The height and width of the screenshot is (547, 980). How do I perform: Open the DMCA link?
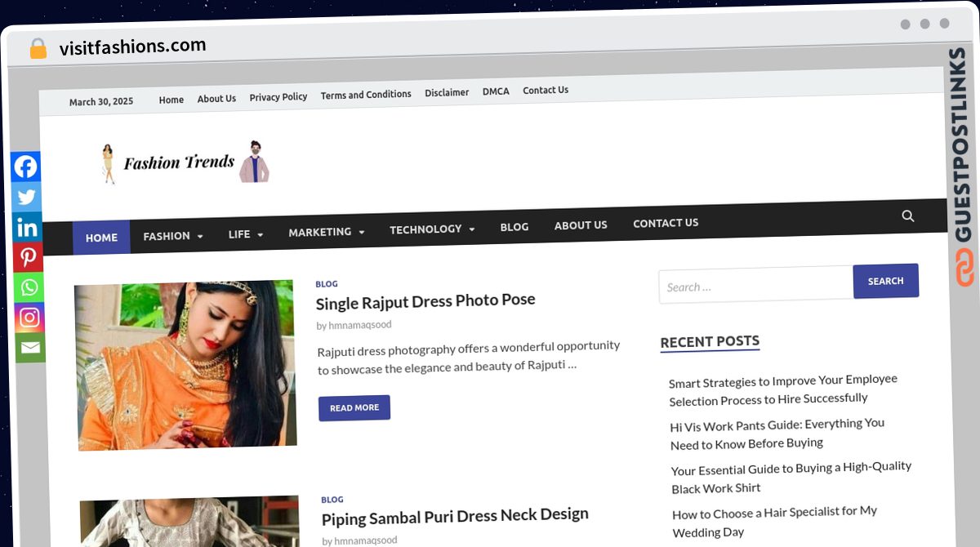(x=496, y=91)
